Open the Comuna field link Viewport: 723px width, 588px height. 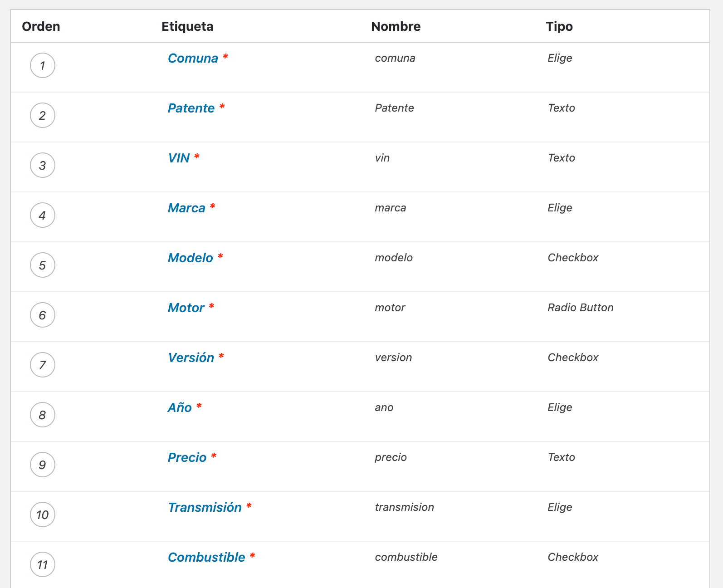[193, 59]
